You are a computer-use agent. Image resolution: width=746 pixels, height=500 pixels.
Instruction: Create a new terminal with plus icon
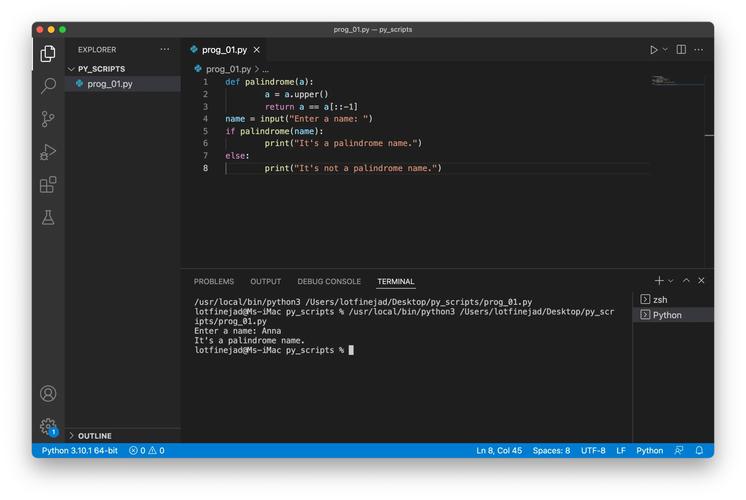[659, 281]
